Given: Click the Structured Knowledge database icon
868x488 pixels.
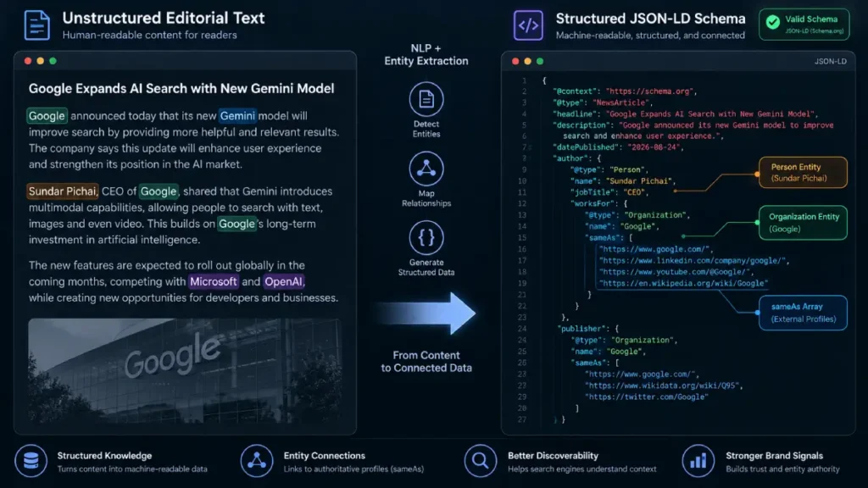Looking at the screenshot, I should point(31,460).
